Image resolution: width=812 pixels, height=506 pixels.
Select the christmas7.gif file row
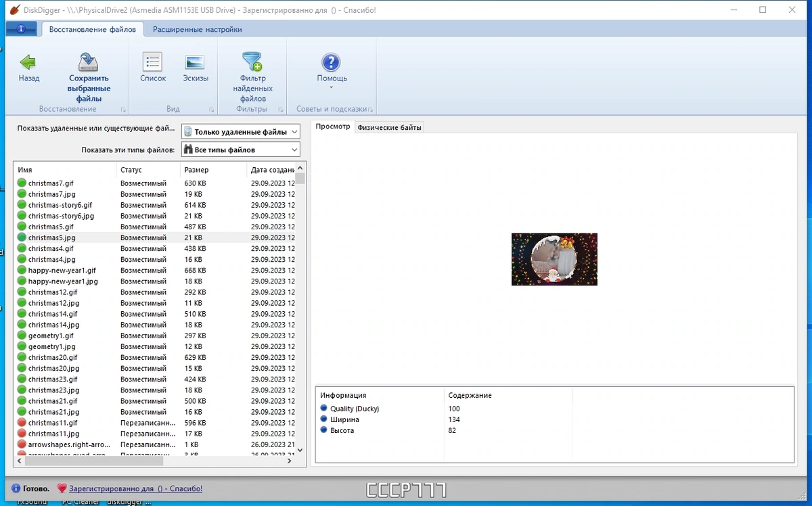tap(155, 183)
